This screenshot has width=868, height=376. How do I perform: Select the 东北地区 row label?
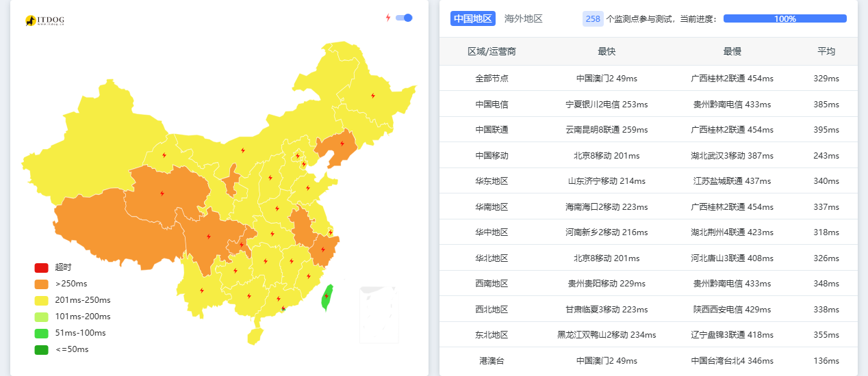(x=492, y=335)
